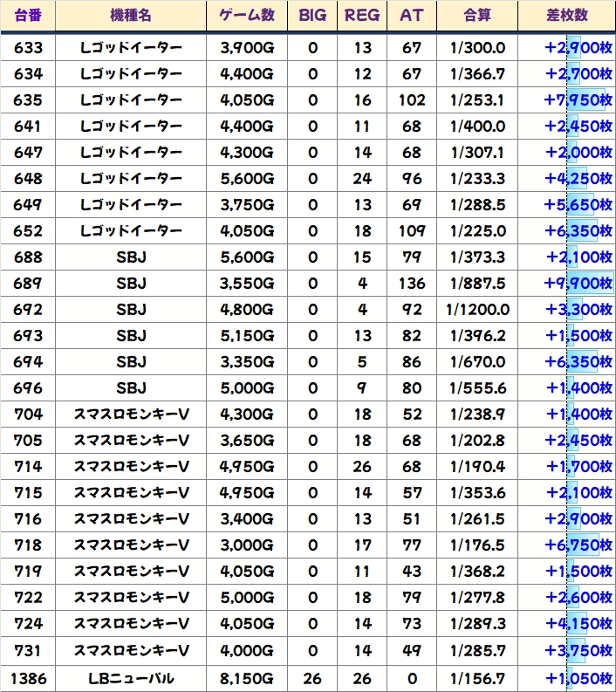The image size is (616, 692).
Task: Click REG value 24 in row 648
Action: click(x=362, y=179)
